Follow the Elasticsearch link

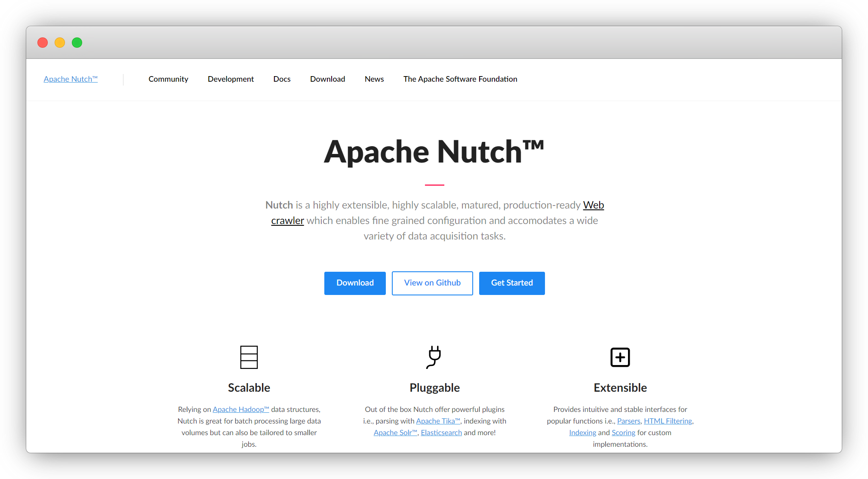[x=441, y=433]
